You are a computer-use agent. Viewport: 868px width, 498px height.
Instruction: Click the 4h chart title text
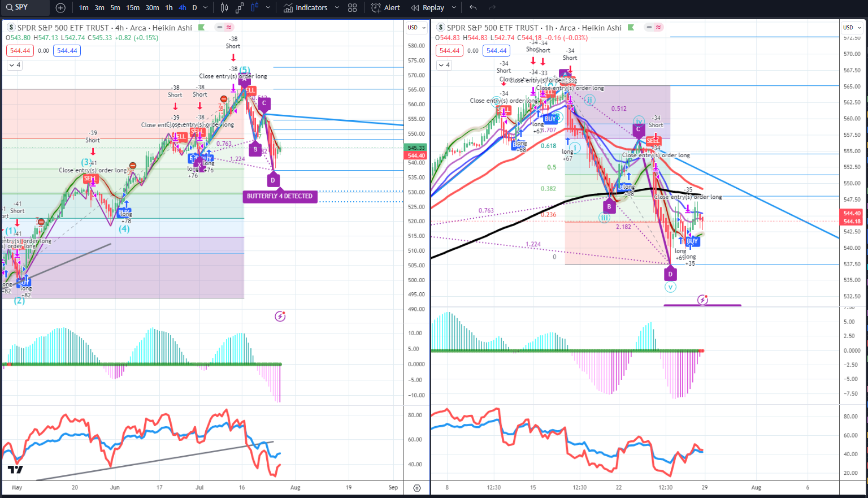pos(105,28)
